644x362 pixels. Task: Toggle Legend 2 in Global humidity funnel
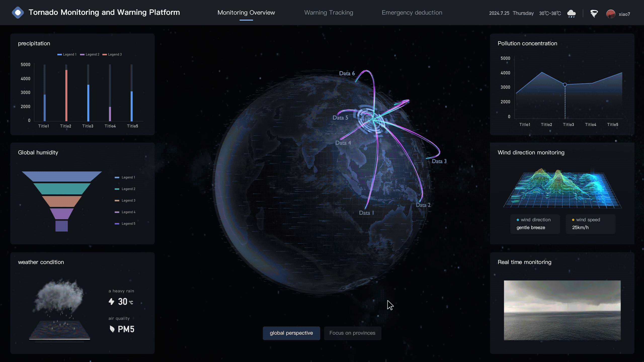(125, 189)
